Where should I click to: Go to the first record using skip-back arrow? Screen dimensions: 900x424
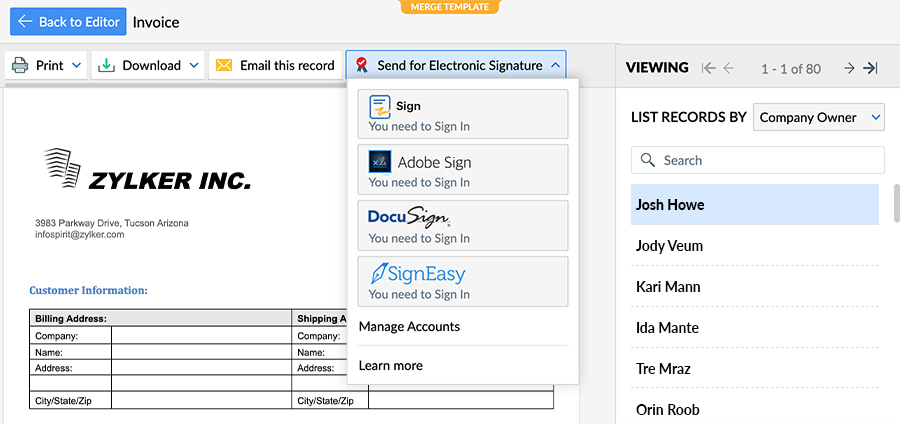[709, 68]
